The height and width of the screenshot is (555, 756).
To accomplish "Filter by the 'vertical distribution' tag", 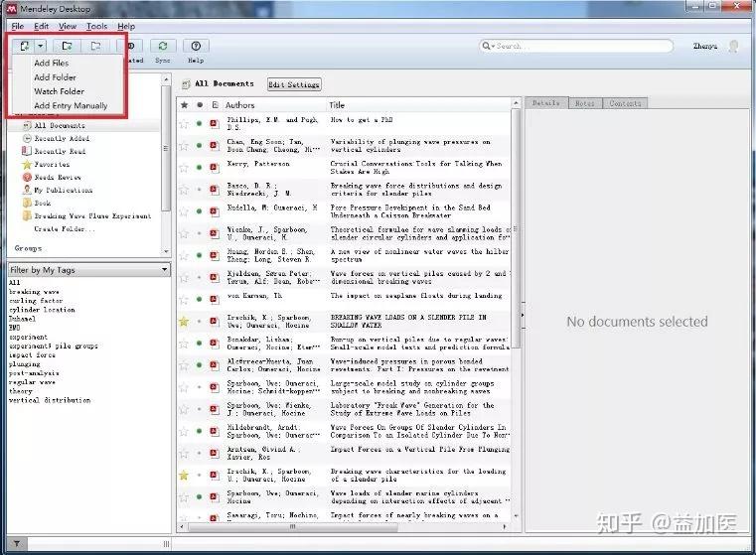I will point(50,400).
